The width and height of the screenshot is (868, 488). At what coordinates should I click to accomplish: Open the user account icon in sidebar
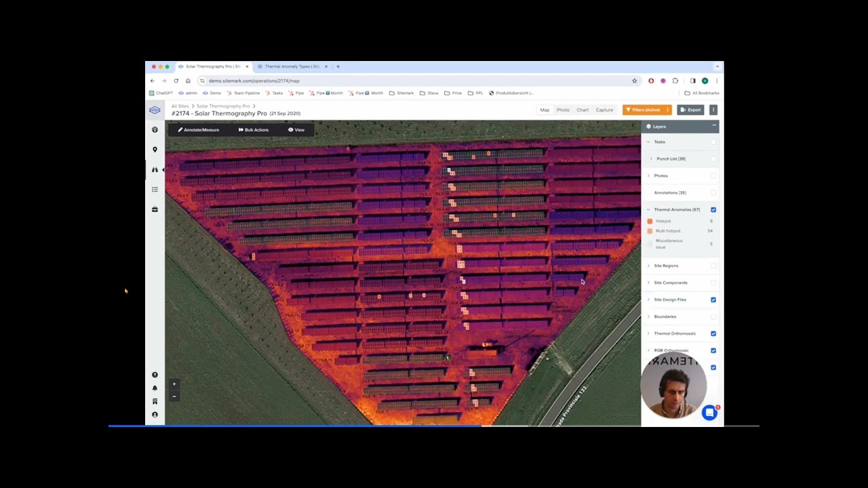tap(155, 415)
